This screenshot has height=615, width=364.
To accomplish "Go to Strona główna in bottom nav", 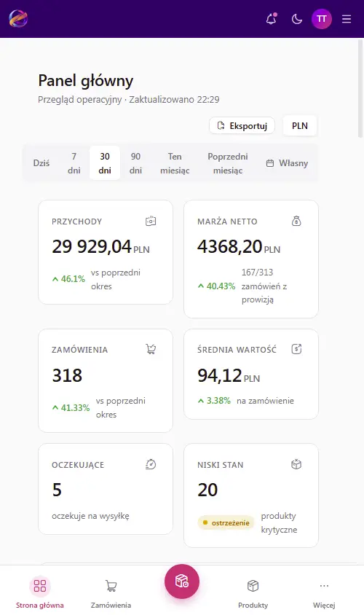I will point(40,593).
